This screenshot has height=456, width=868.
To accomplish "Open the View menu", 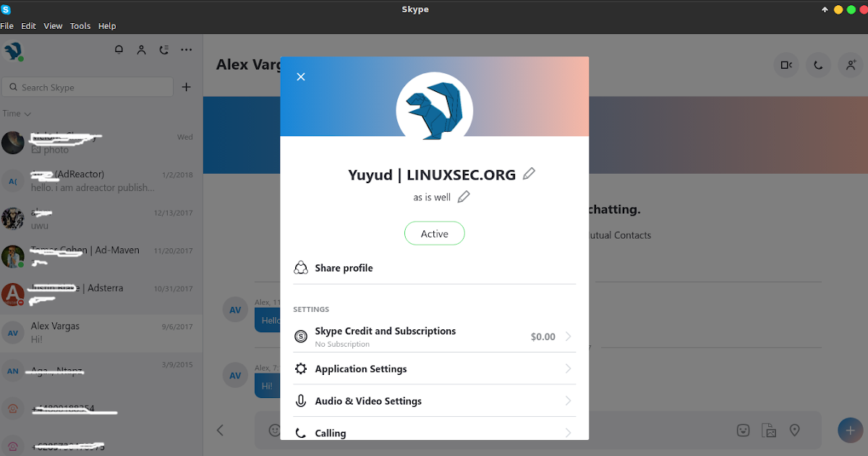I will [53, 26].
